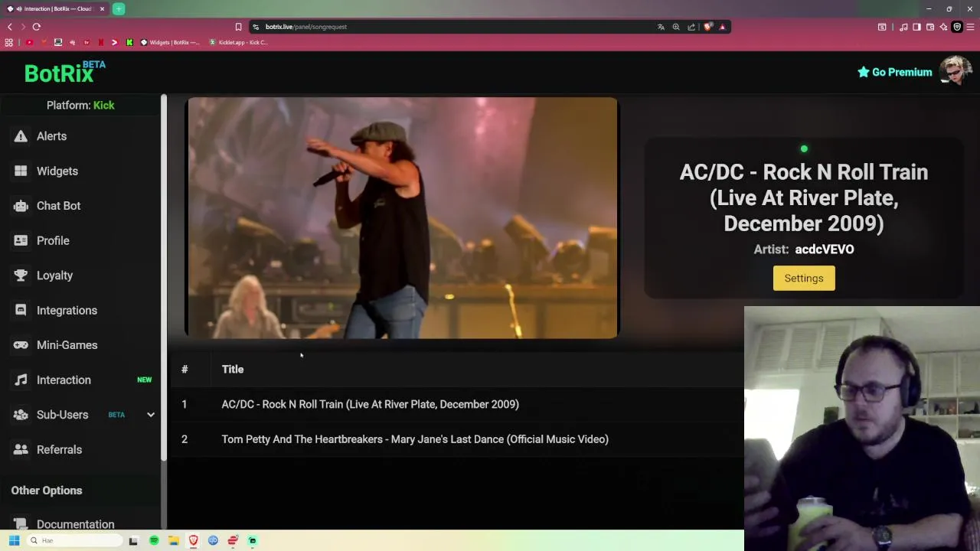Open the Windows Start menu
This screenshot has width=980, height=551.
pyautogui.click(x=14, y=540)
